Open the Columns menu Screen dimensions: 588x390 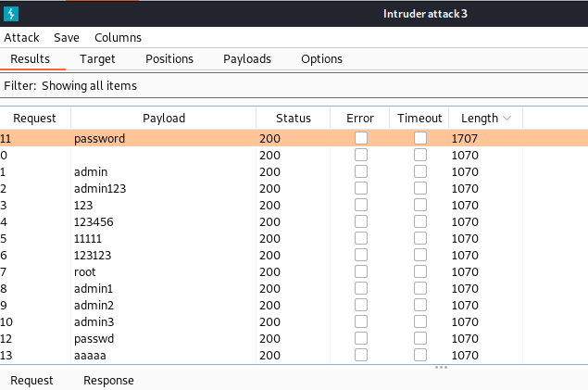(119, 37)
